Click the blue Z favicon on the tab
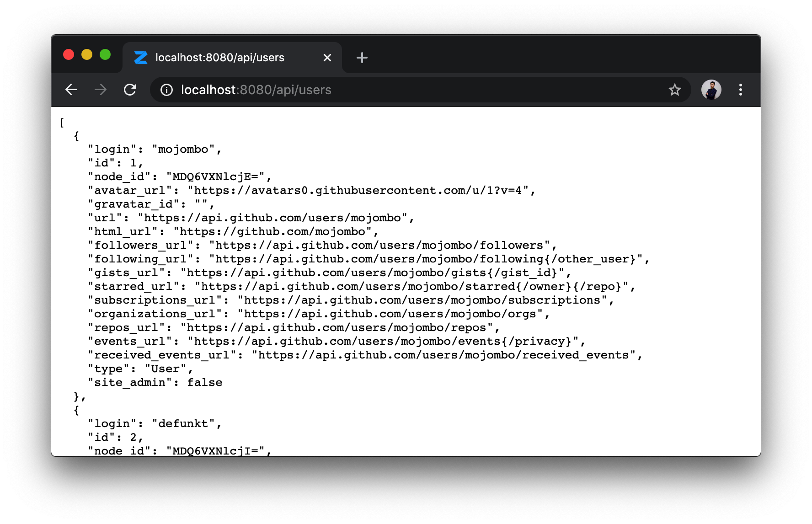This screenshot has width=812, height=524. coord(141,58)
